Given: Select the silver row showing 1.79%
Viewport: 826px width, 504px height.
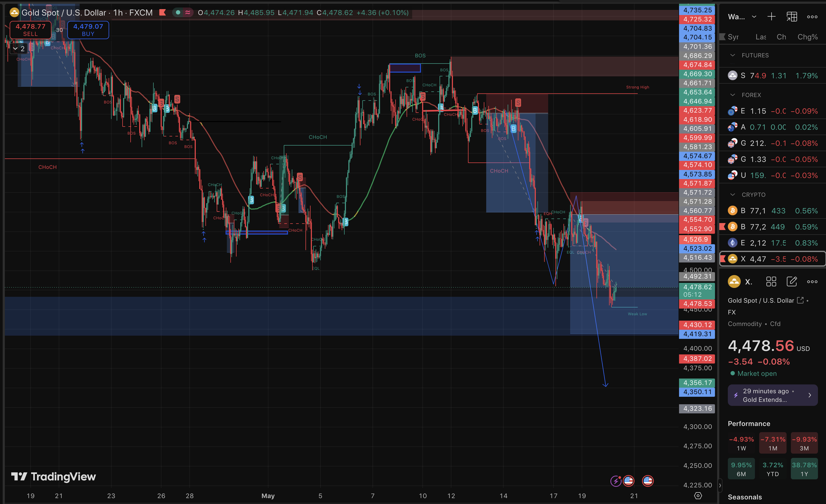Looking at the screenshot, I should point(772,75).
